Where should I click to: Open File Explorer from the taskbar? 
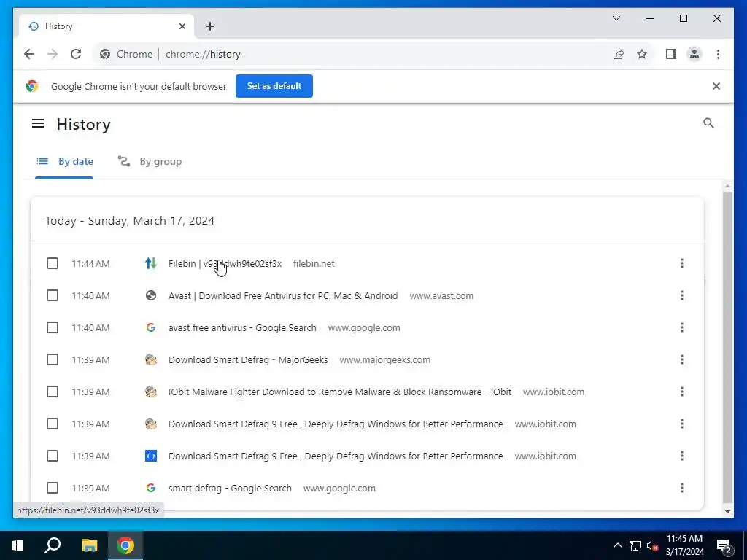click(89, 545)
